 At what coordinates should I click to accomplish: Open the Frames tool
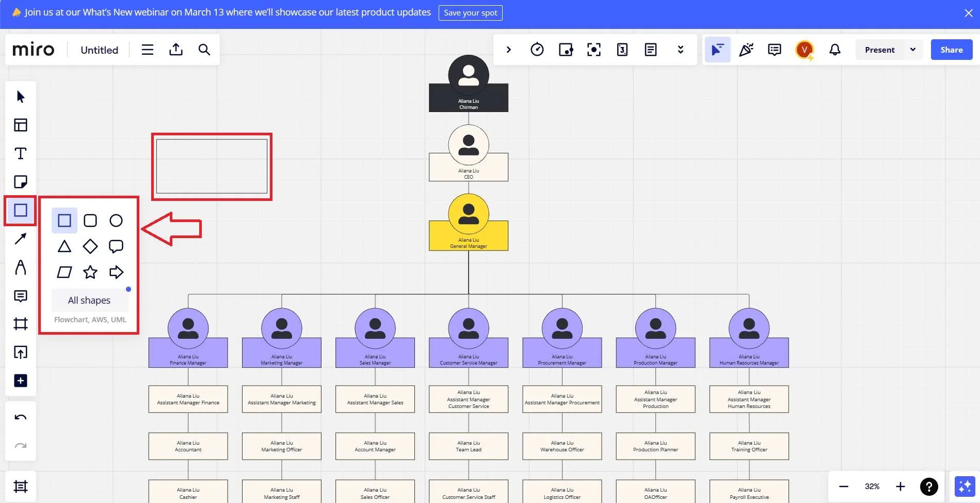tap(21, 323)
